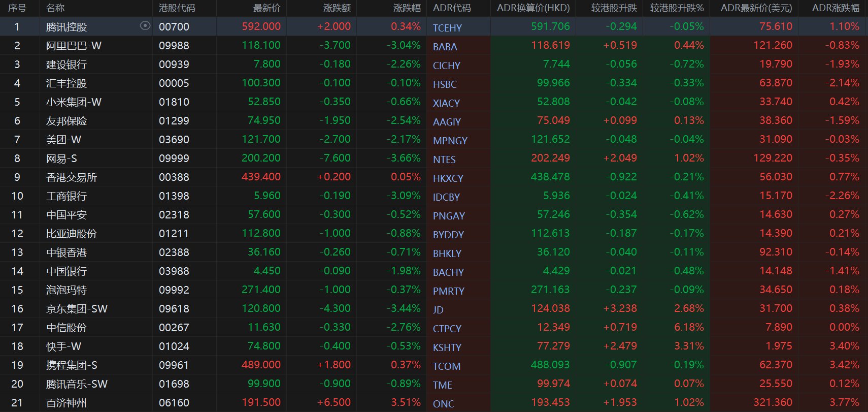Click the 名称 column header
The height and width of the screenshot is (412, 868).
[x=55, y=8]
